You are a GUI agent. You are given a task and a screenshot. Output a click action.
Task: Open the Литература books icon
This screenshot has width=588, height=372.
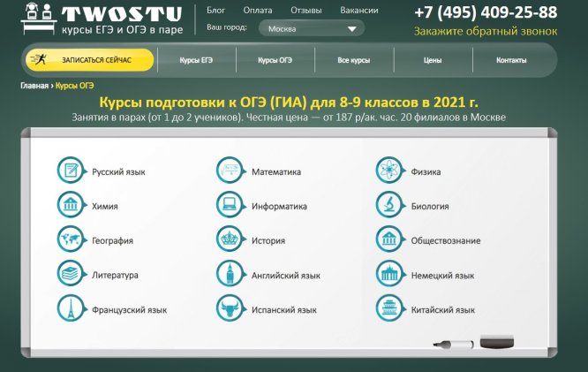tap(71, 274)
